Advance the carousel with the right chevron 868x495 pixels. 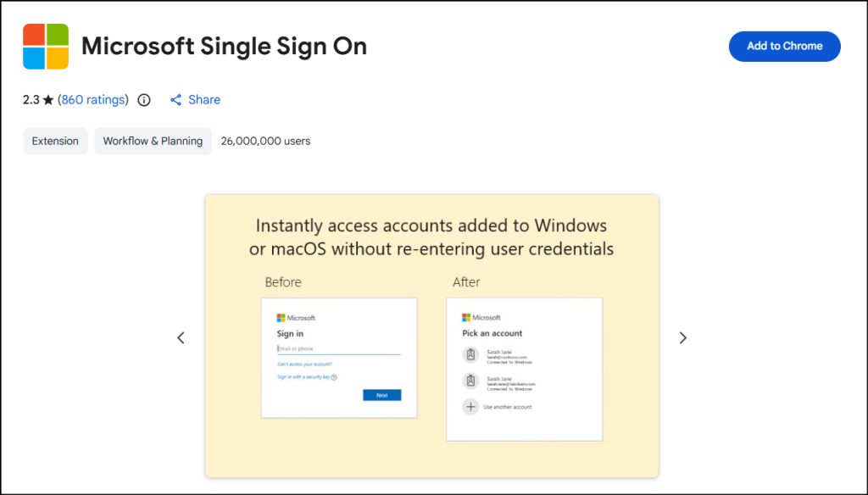click(683, 337)
